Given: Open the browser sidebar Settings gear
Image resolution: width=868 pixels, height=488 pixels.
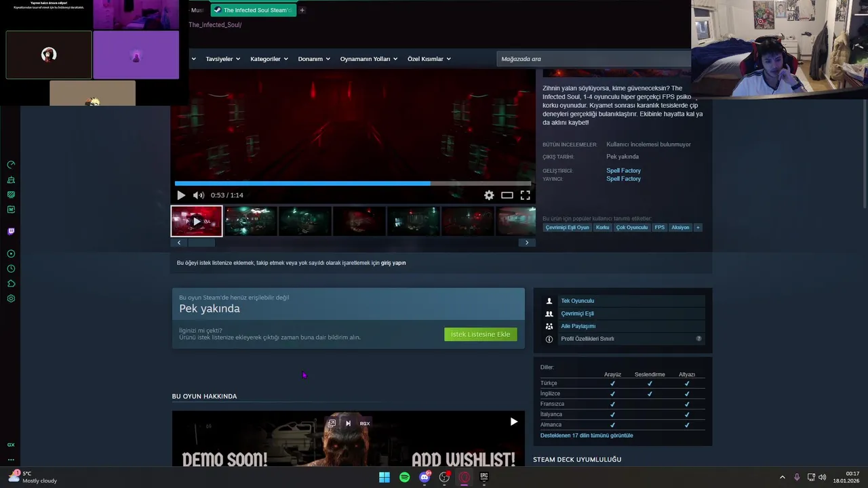Looking at the screenshot, I should 11,298.
